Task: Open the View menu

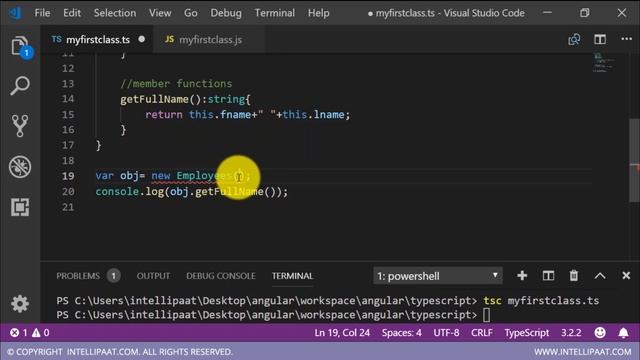Action: click(x=160, y=13)
